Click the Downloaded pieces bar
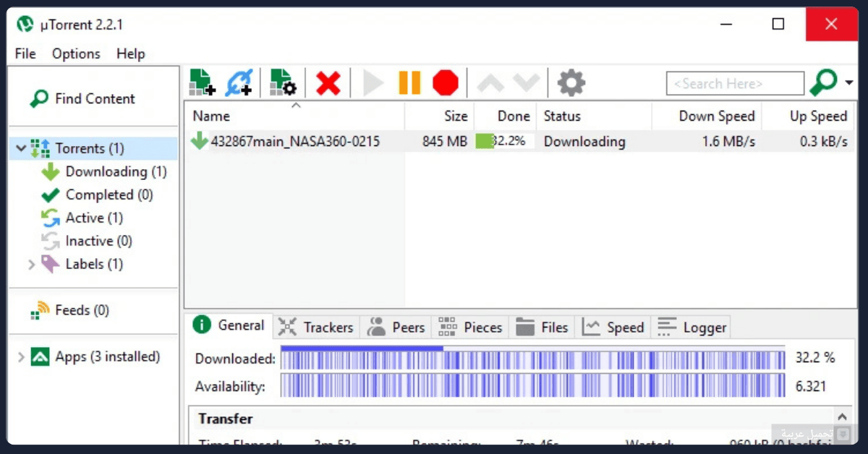 click(x=532, y=358)
